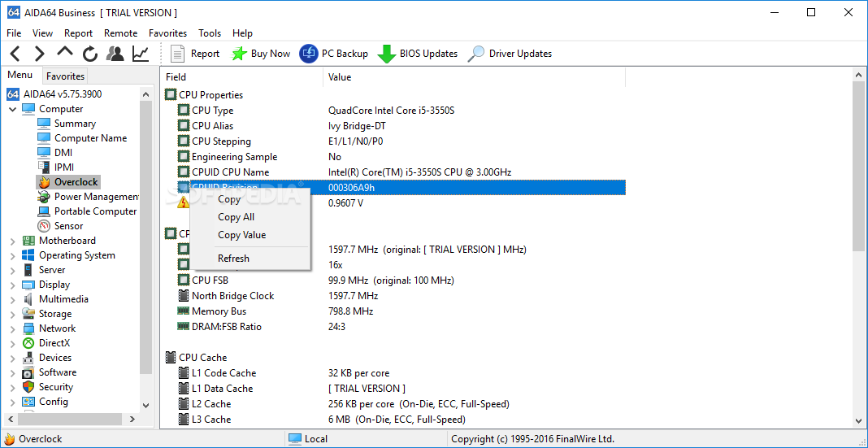The image size is (868, 448).
Task: Click the DirectX Xbox icon
Action: 28,343
